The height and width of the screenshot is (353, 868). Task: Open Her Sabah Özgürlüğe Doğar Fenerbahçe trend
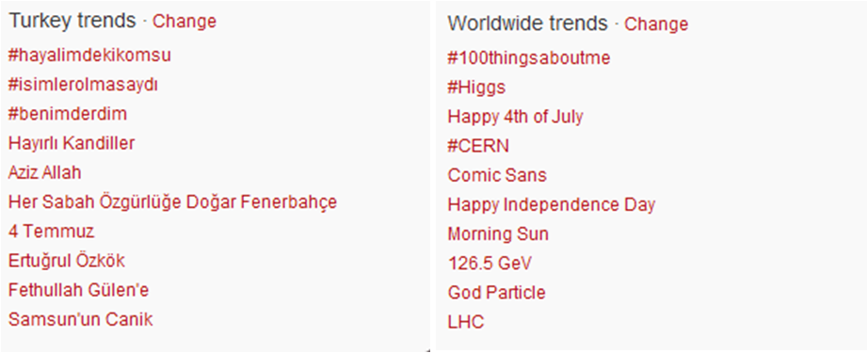pyautogui.click(x=172, y=202)
